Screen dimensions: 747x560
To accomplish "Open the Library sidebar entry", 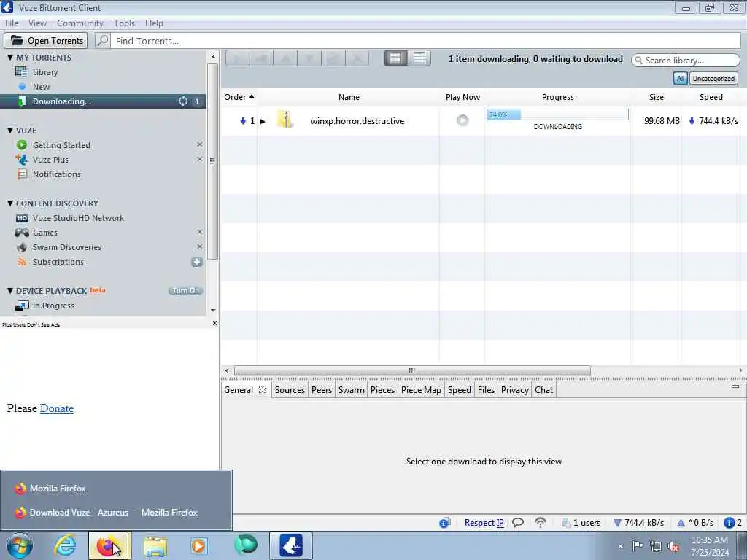I will (44, 72).
